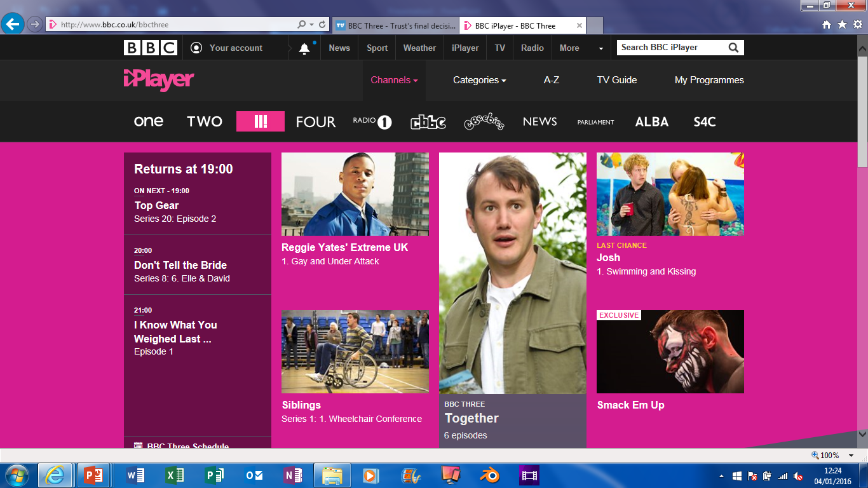Image resolution: width=868 pixels, height=488 pixels.
Task: Refresh the page with the reload icon
Action: [322, 25]
